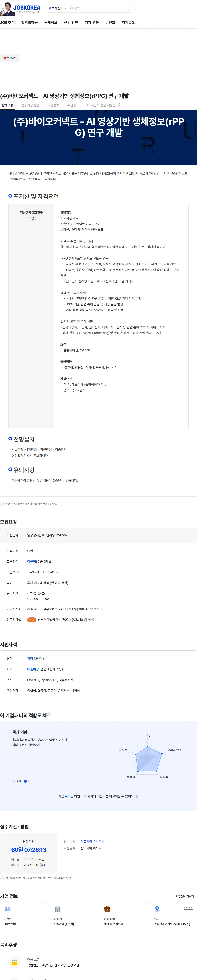
Task: Click the 회사 legend swatch
Action: [13, 781]
